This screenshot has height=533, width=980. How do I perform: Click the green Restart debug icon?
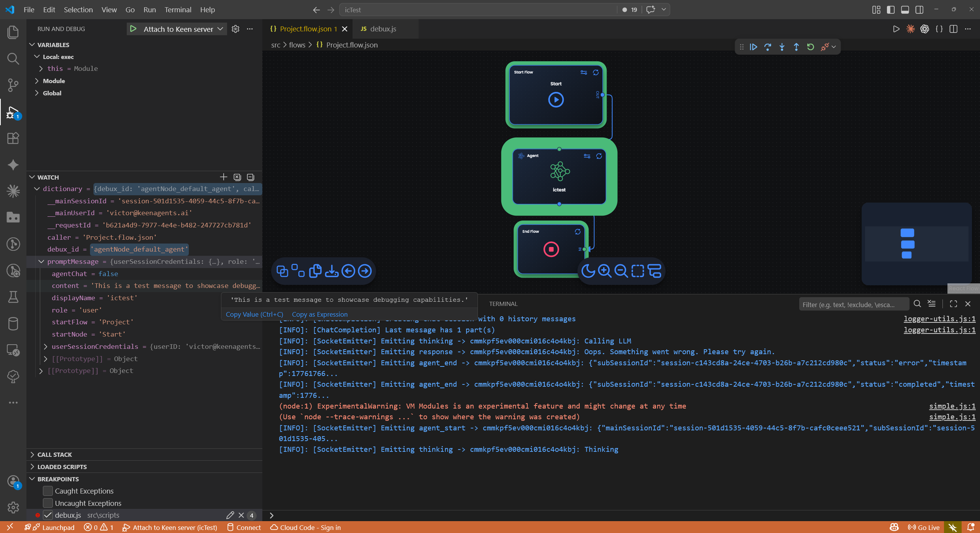[810, 47]
